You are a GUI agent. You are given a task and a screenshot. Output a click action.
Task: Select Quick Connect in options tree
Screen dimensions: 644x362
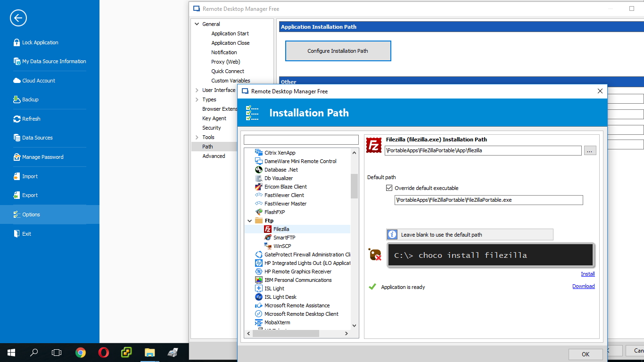point(228,71)
